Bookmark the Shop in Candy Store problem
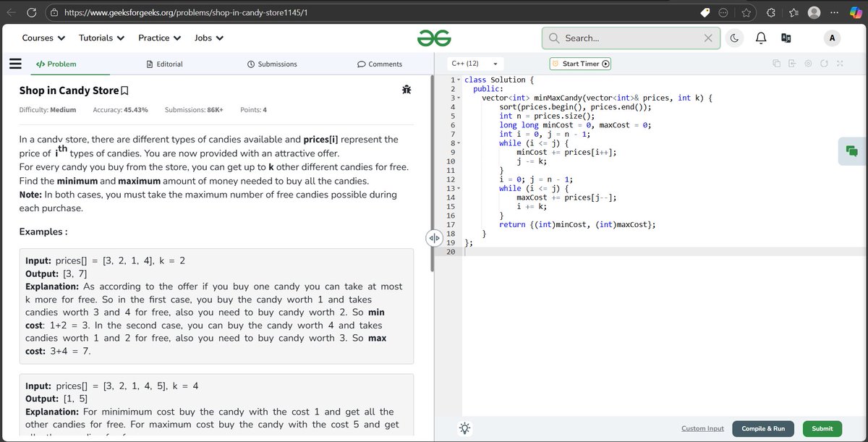Viewport: 868px width, 442px height. [x=124, y=91]
